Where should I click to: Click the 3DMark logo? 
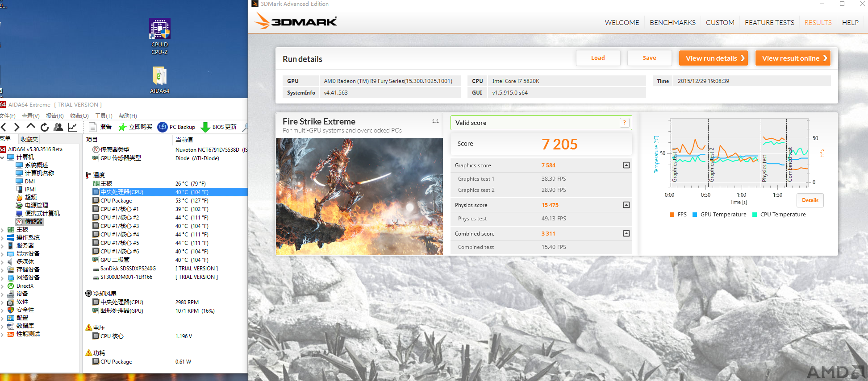click(296, 21)
